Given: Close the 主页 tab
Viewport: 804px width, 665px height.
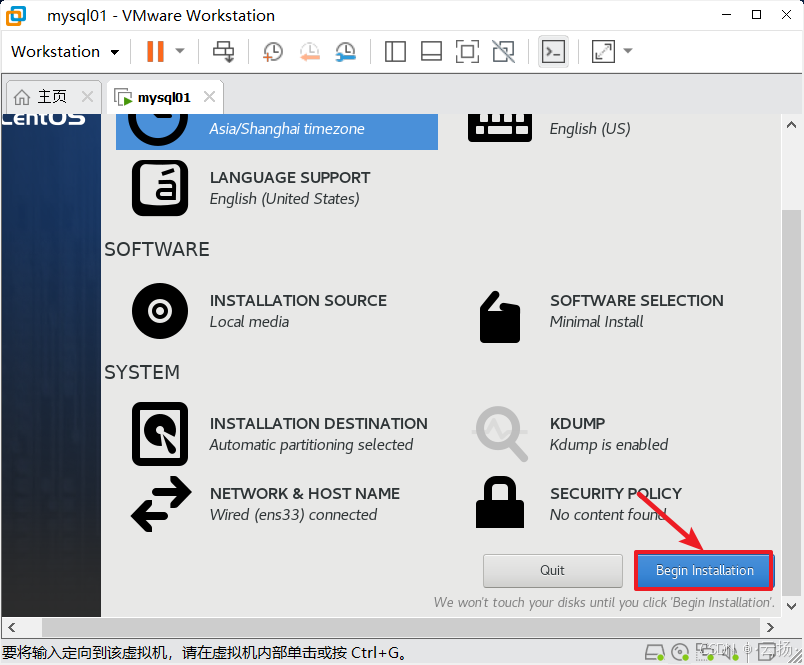Looking at the screenshot, I should click(88, 96).
